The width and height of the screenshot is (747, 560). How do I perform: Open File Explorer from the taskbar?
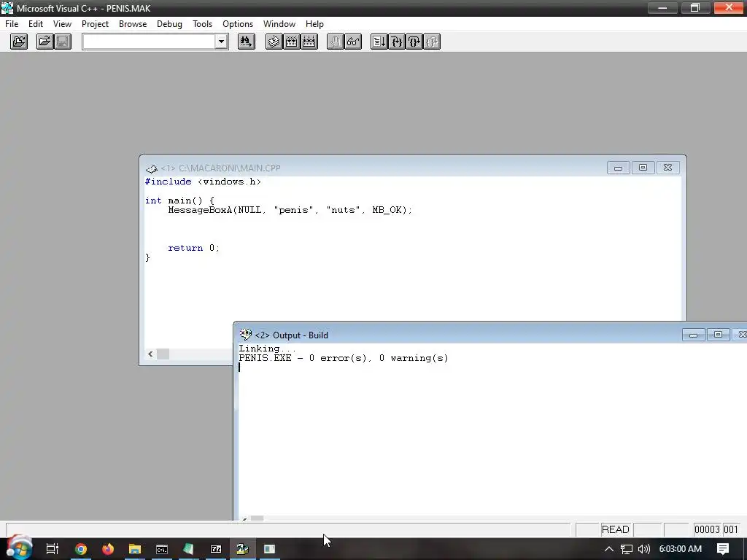point(135,549)
